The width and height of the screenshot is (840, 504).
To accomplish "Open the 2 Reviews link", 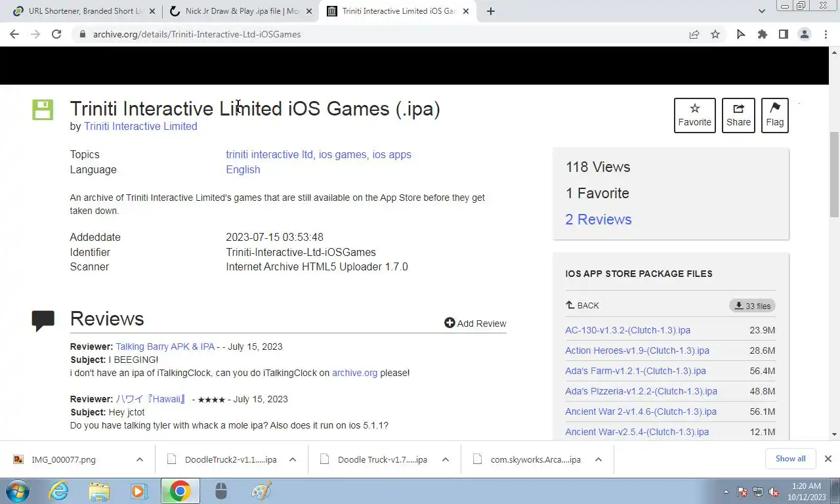I will (598, 219).
